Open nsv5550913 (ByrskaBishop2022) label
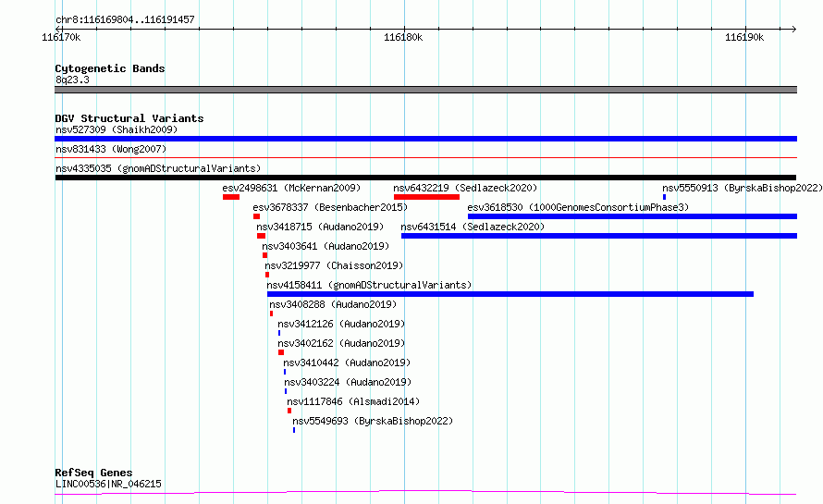This screenshot has width=823, height=504. click(x=743, y=188)
